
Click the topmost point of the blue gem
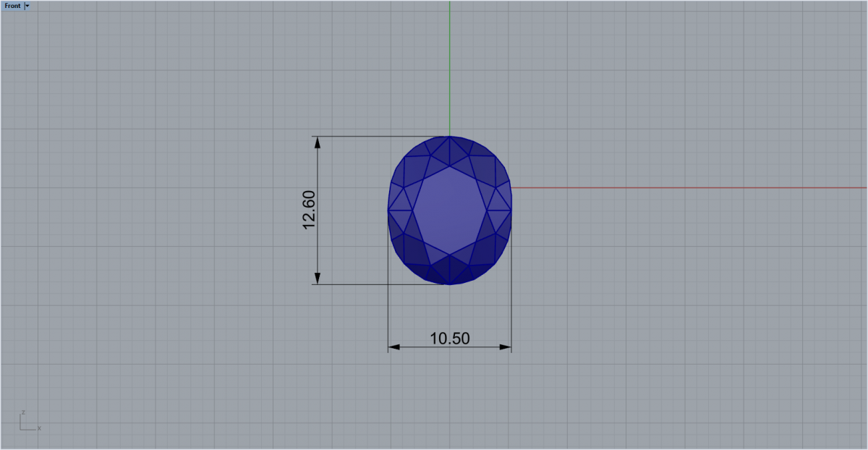[x=450, y=137]
